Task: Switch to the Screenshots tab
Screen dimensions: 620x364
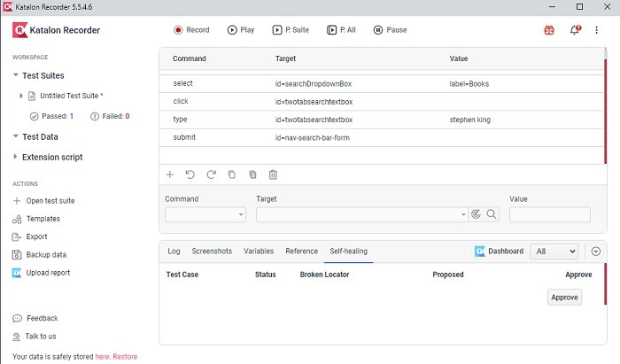Action: pos(212,252)
